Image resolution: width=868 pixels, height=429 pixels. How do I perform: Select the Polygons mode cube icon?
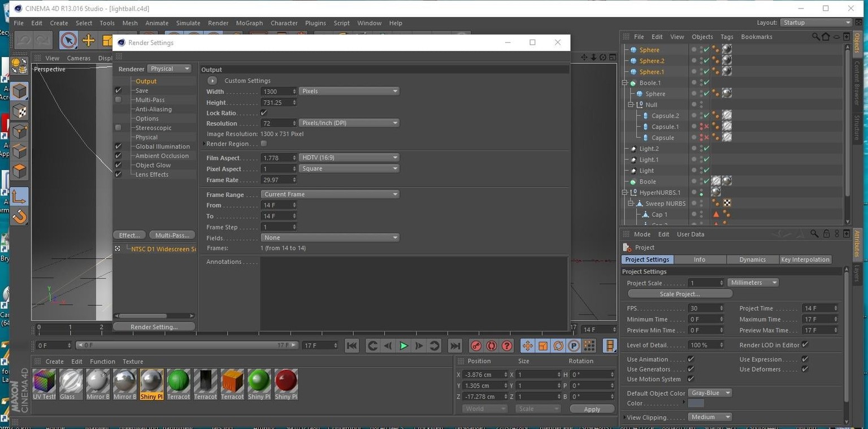20,171
